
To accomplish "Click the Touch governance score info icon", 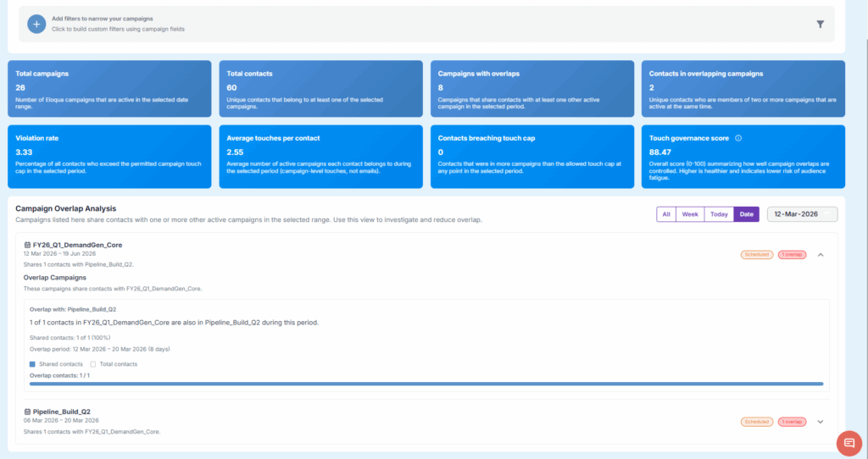I will (x=738, y=138).
